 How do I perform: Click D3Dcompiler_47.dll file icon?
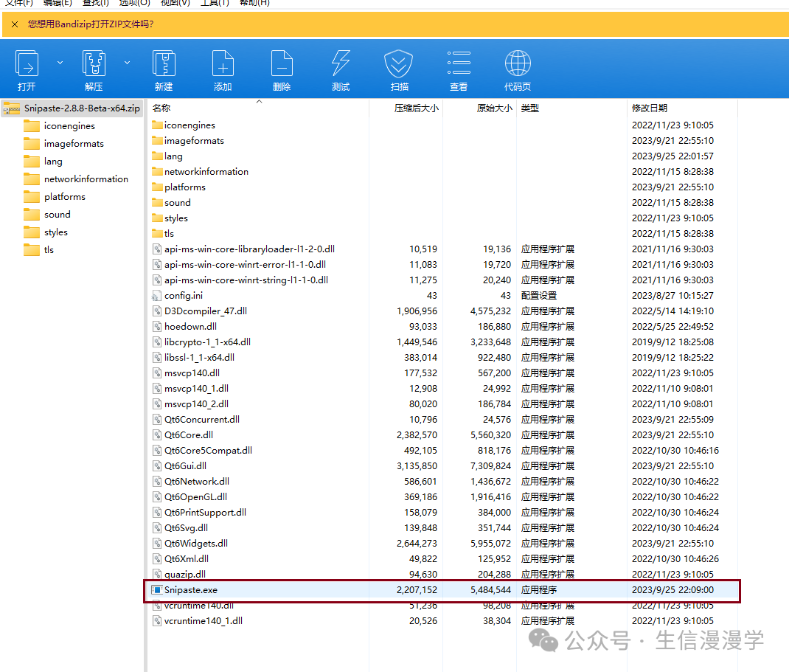[157, 311]
